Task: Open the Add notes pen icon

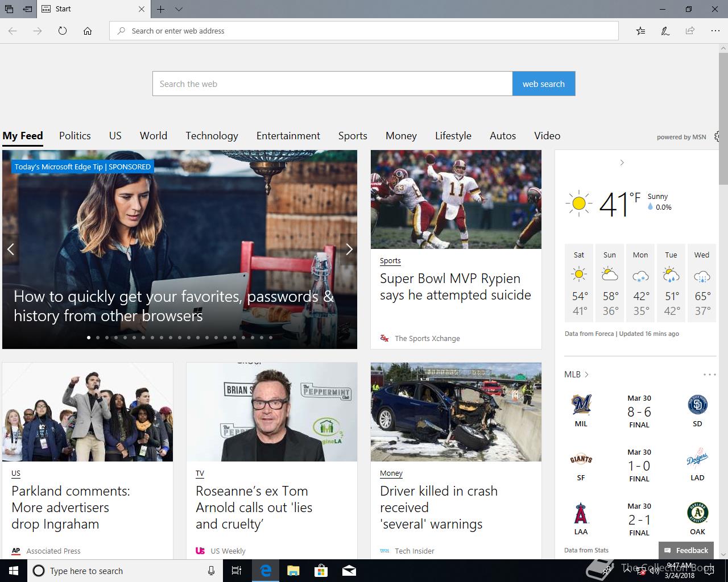Action: click(665, 31)
